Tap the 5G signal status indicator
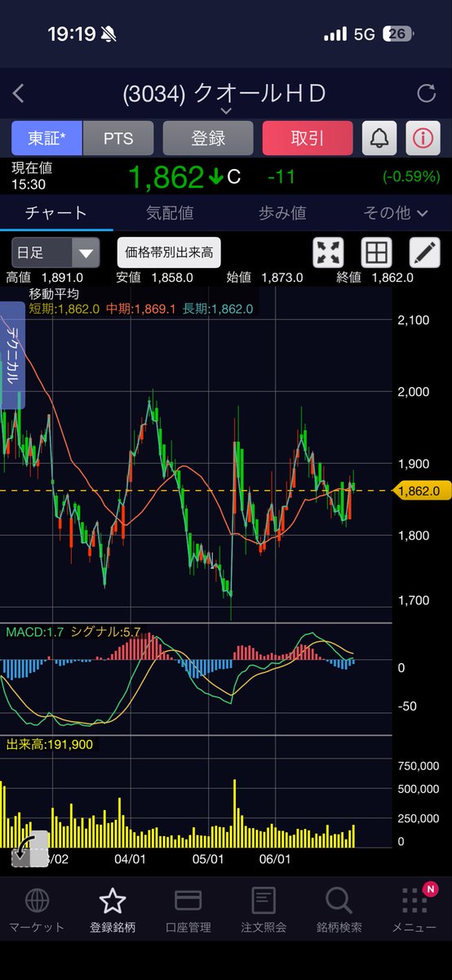Viewport: 452px width, 980px height. (366, 35)
